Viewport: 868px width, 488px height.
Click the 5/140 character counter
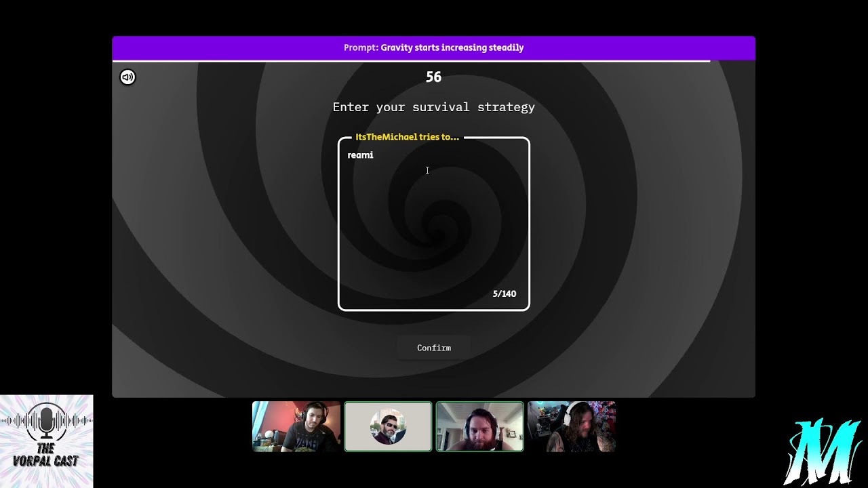click(505, 293)
